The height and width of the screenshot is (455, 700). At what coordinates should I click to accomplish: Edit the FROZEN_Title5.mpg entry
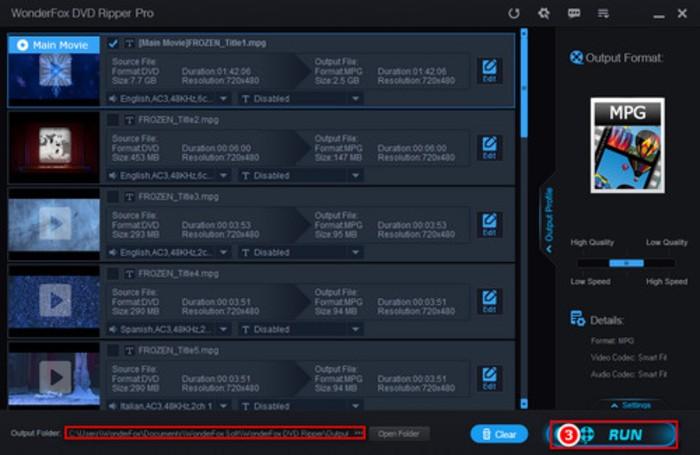489,378
